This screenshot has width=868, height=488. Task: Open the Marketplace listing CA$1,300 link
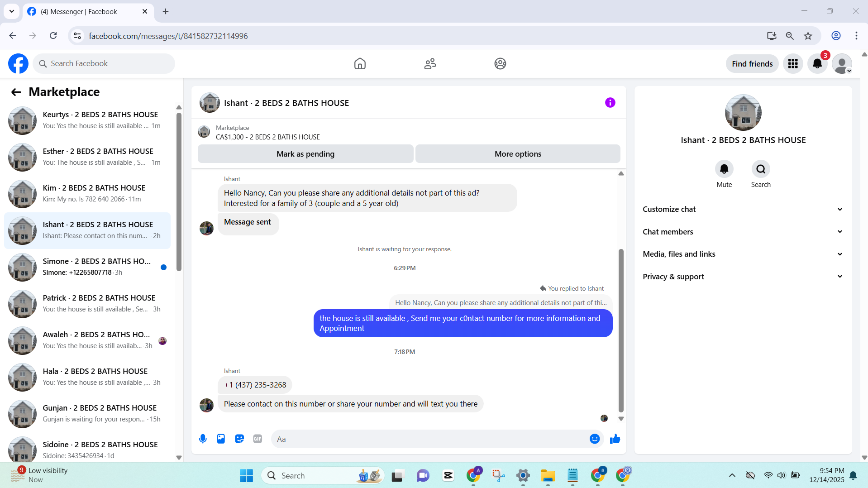click(x=267, y=137)
